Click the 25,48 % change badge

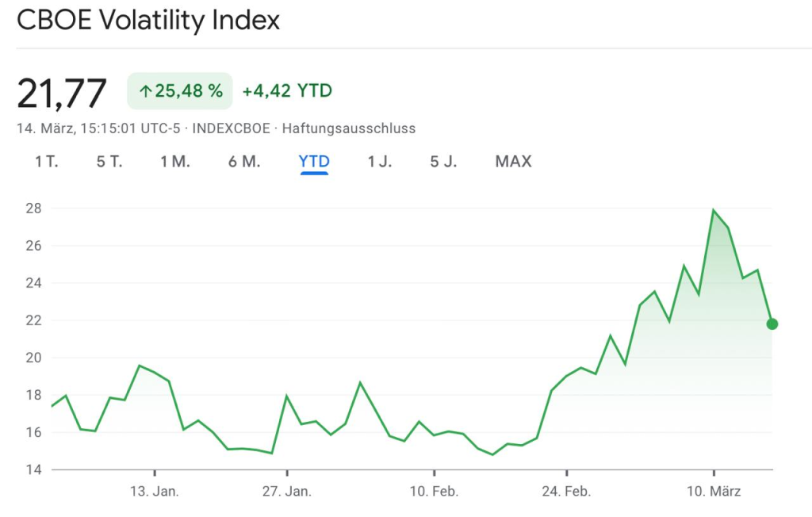[x=180, y=91]
